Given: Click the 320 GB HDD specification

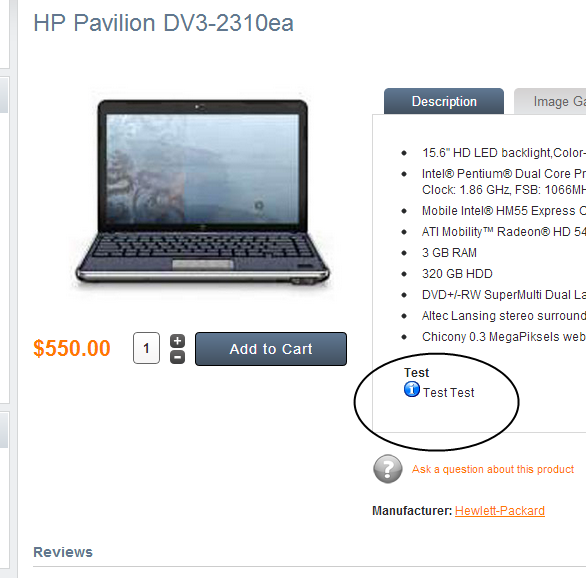Looking at the screenshot, I should coord(457,274).
